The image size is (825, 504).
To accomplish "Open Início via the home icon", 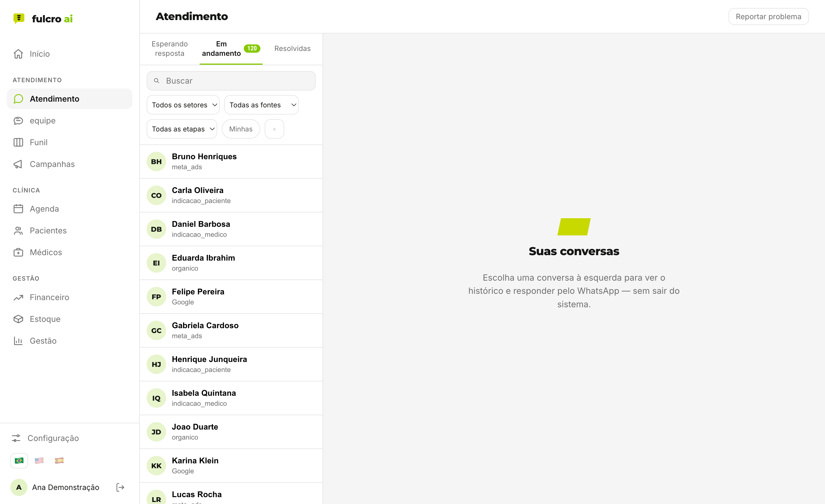I will pyautogui.click(x=18, y=54).
